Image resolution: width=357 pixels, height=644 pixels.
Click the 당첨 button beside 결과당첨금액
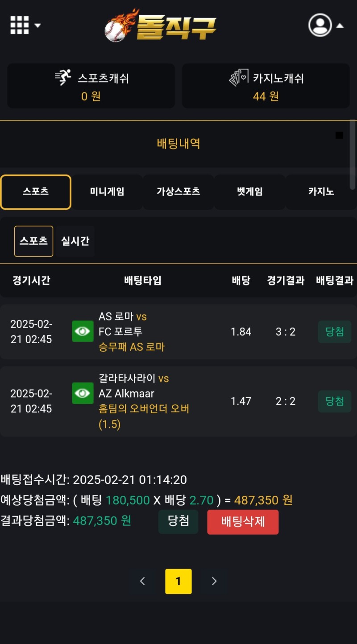click(178, 521)
